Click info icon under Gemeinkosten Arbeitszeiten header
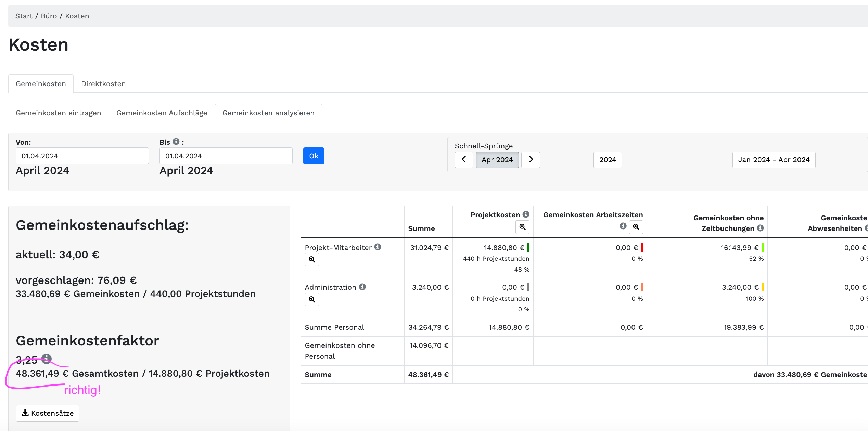This screenshot has height=431, width=868. (623, 226)
